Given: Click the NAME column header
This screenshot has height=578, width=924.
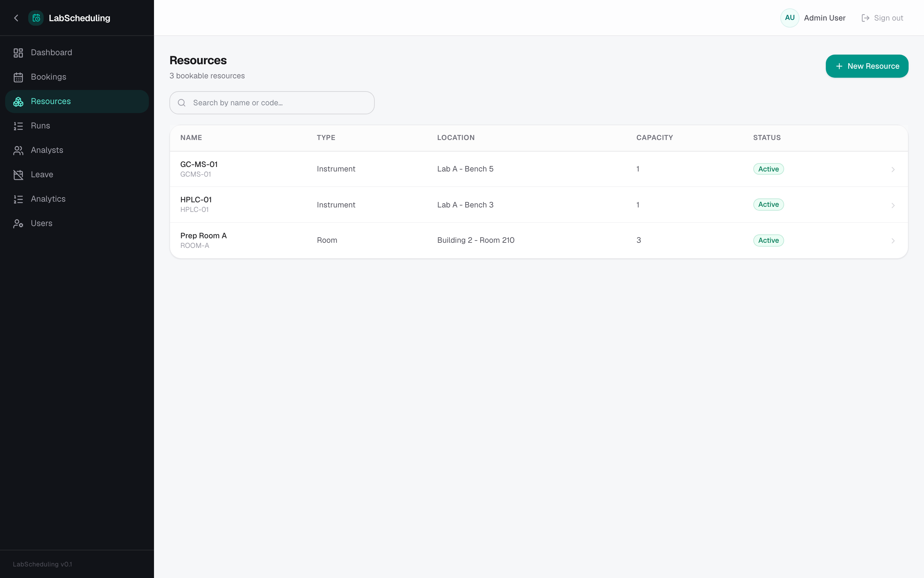Looking at the screenshot, I should (x=191, y=138).
